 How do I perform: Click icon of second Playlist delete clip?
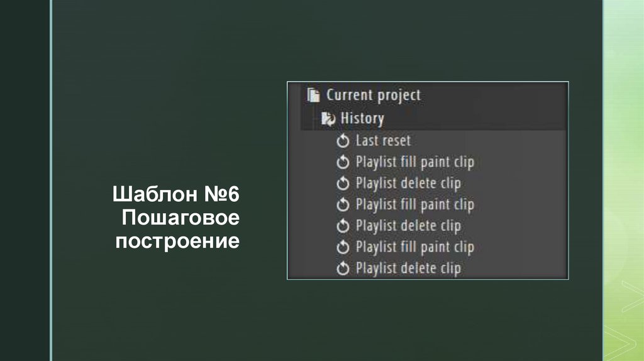(x=343, y=226)
